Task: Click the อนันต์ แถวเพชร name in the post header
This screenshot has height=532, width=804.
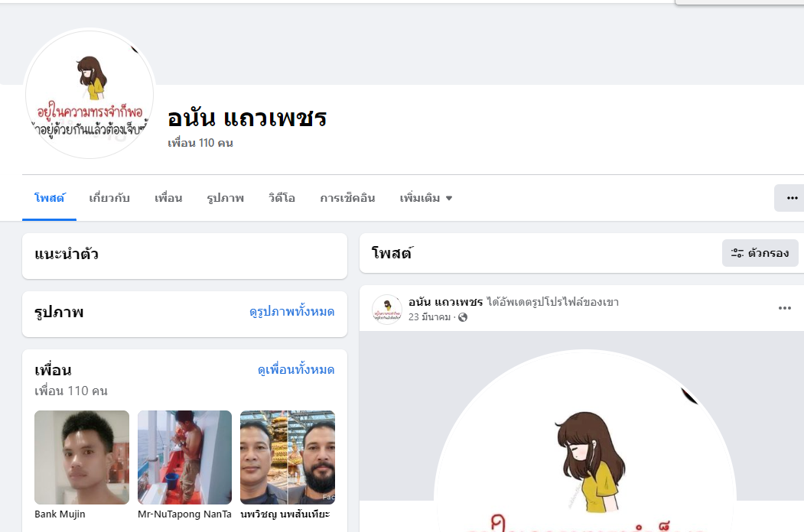Action: (445, 303)
